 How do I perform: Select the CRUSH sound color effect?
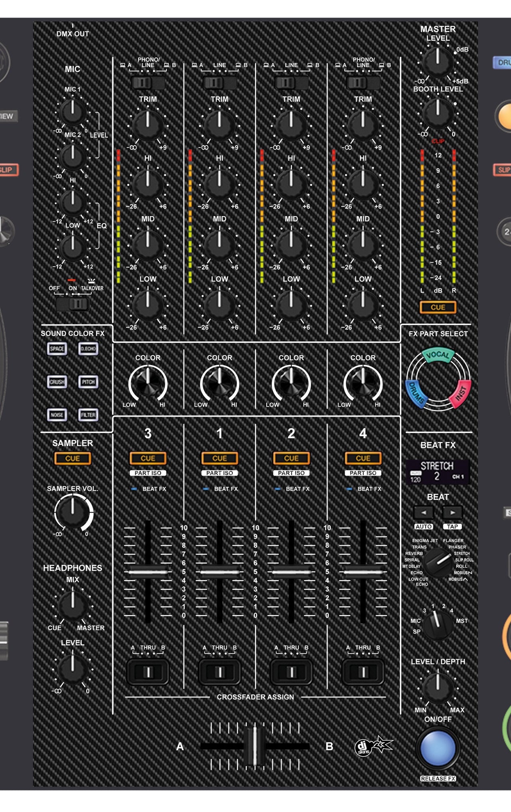tap(57, 382)
